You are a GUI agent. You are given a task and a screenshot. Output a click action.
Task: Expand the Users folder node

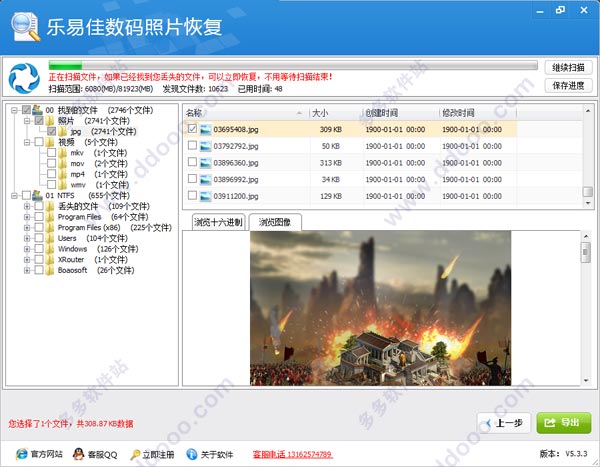[x=27, y=238]
